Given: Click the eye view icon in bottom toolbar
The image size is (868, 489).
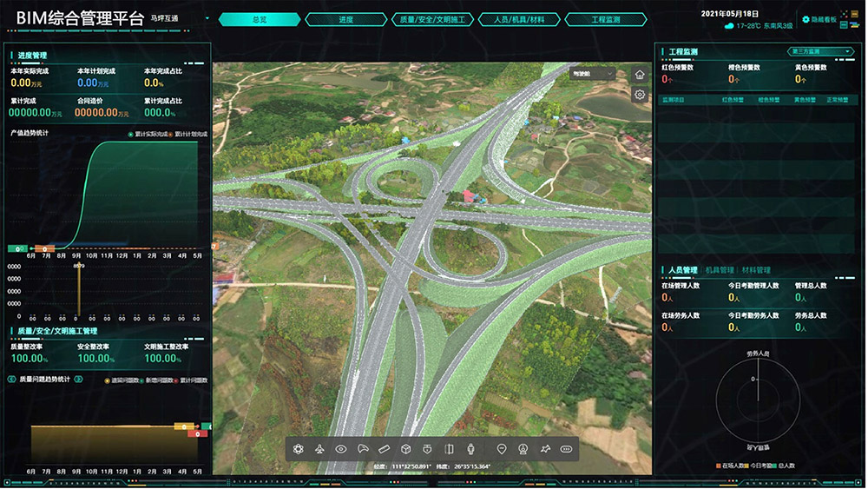Looking at the screenshot, I should (x=341, y=449).
